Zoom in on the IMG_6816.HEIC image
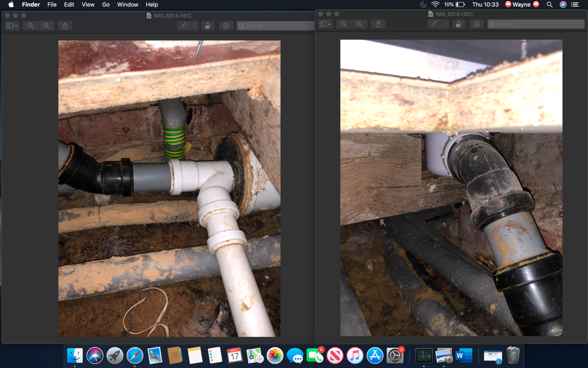 pos(359,24)
